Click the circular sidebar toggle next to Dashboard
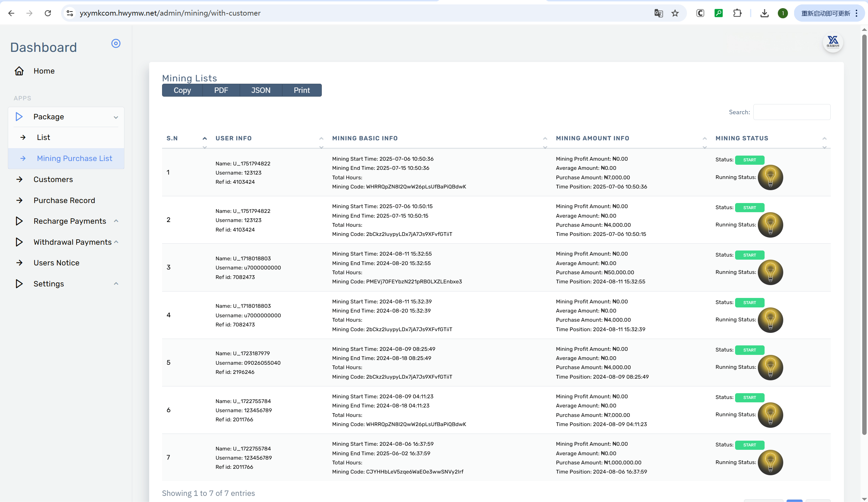868x502 pixels. click(x=116, y=43)
